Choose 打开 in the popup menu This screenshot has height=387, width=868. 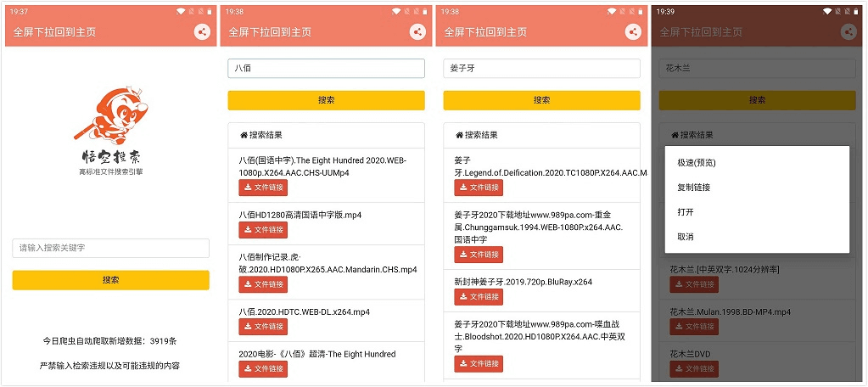tap(758, 212)
